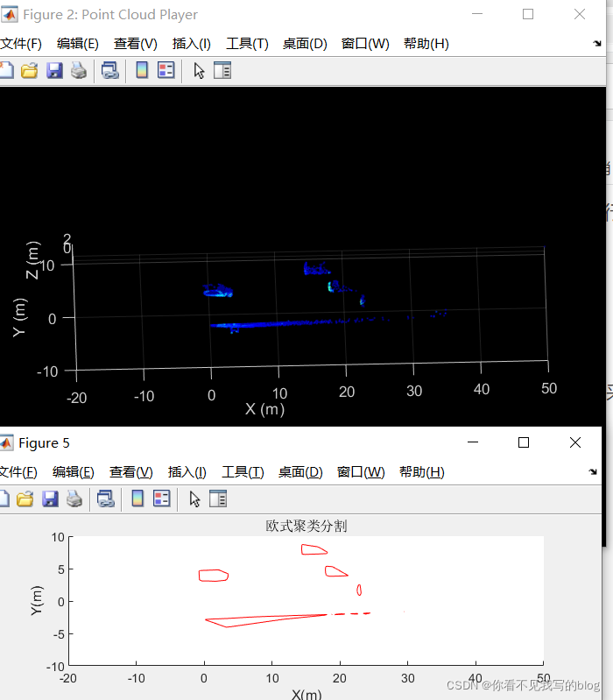Open 查看(V) menu in Figure 5

click(x=130, y=472)
